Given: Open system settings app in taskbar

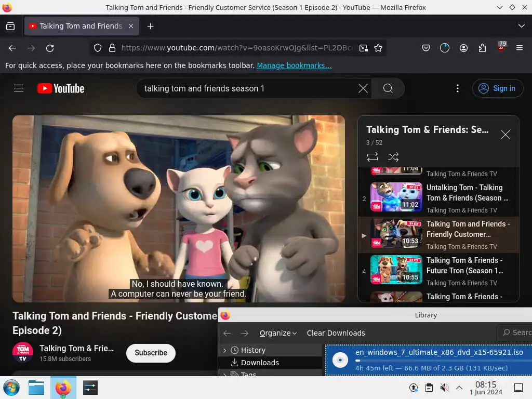Looking at the screenshot, I should [90, 388].
